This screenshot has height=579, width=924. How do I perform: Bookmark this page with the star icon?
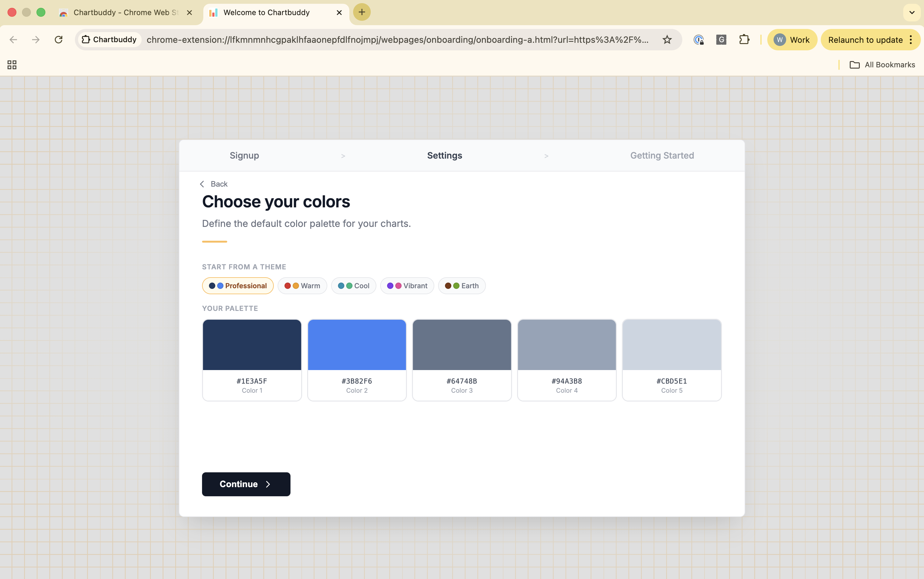(x=667, y=39)
